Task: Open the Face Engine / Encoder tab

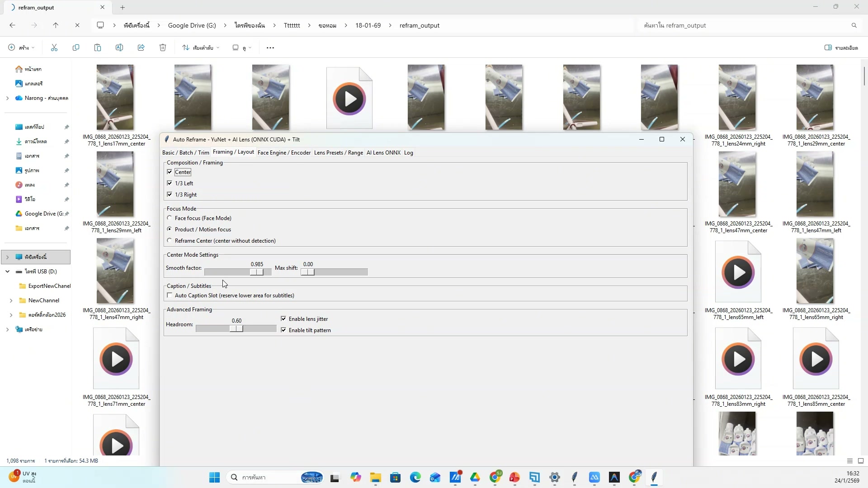Action: click(284, 153)
